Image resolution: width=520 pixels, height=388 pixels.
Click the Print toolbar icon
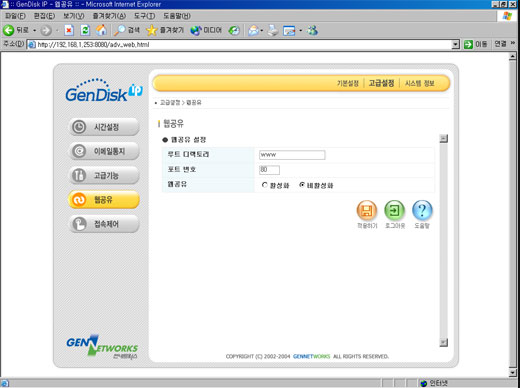tap(273, 31)
